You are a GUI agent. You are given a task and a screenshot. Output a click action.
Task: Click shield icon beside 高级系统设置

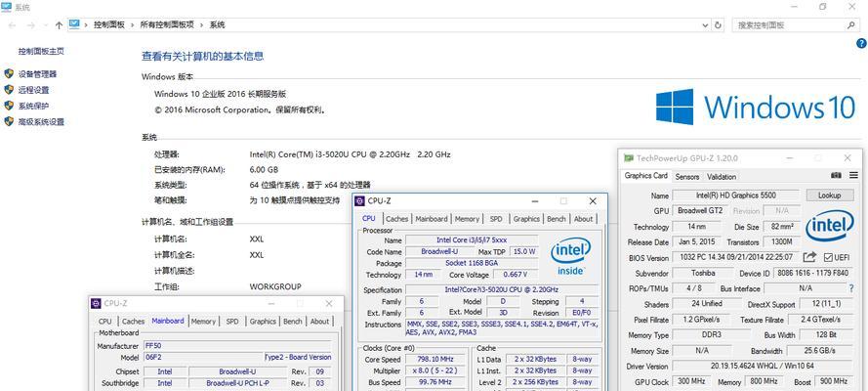[x=9, y=122]
